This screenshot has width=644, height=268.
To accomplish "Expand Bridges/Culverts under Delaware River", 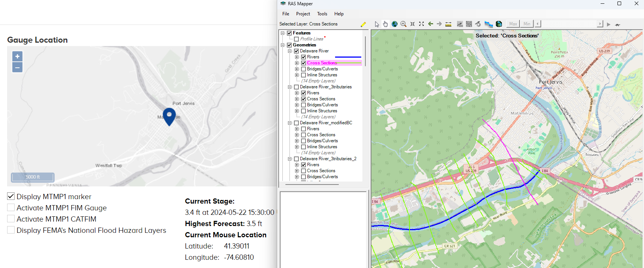I will pyautogui.click(x=297, y=69).
